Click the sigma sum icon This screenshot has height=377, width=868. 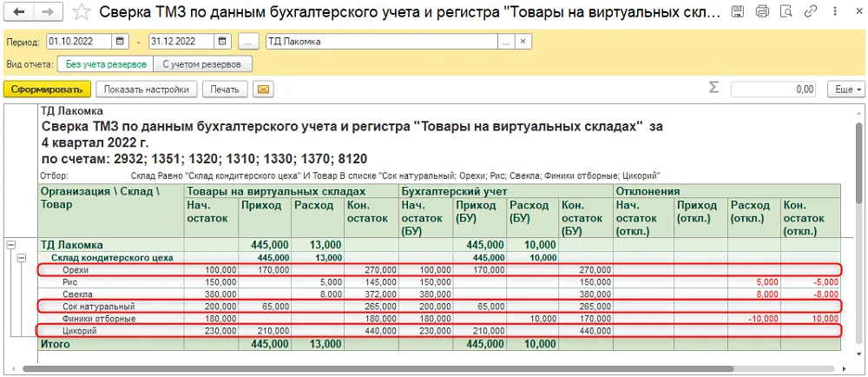click(x=714, y=89)
